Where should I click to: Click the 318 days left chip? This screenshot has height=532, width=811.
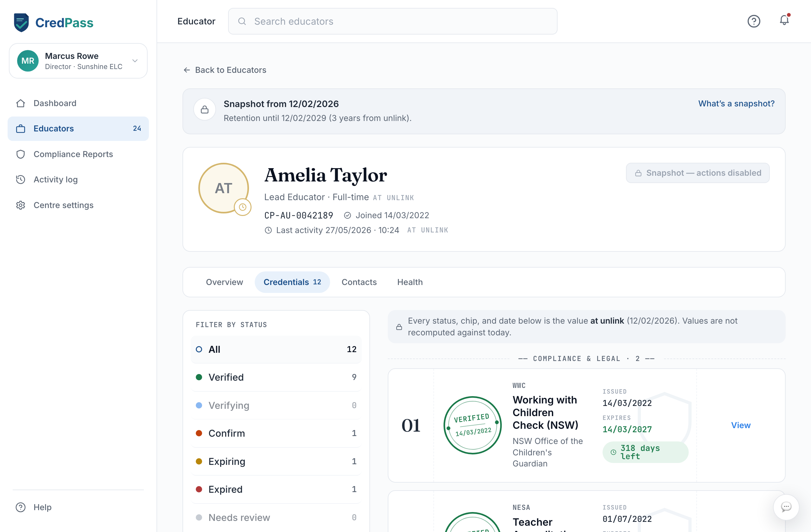click(645, 452)
